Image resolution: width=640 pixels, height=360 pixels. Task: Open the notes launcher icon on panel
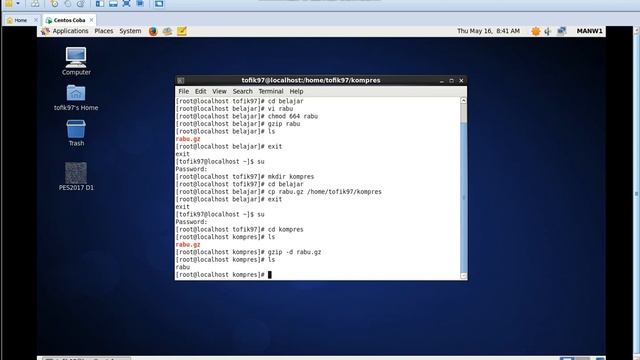pos(182,31)
